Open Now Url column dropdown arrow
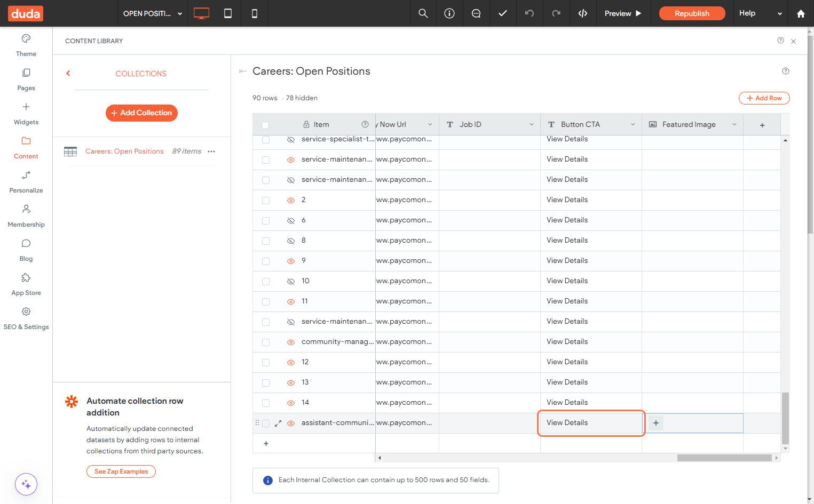This screenshot has width=814, height=504. coord(430,124)
